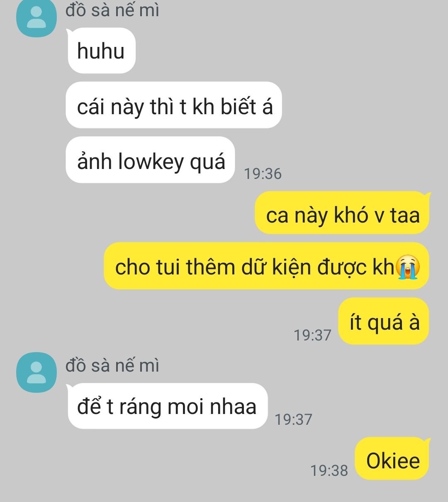Viewport: 448px width, 502px height.
Task: Select the 'ít quá à' yellow bubble
Action: pos(384,321)
